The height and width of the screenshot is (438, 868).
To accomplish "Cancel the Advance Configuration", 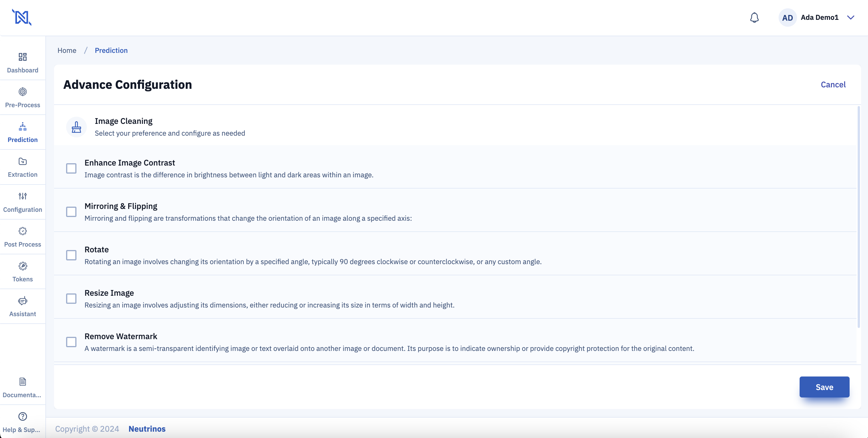I will [x=833, y=84].
